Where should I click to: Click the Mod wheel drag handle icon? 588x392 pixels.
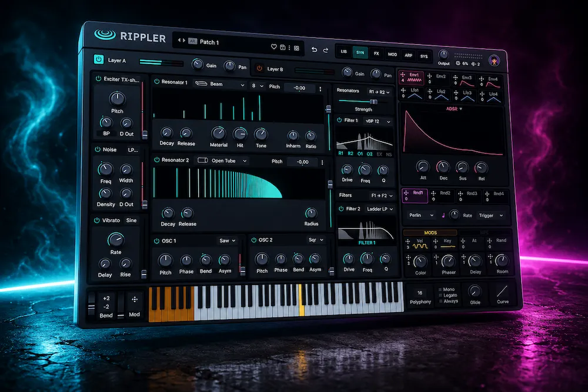pos(134,299)
